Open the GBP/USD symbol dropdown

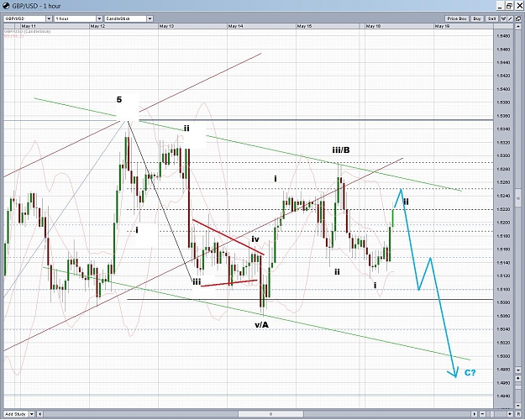point(49,18)
